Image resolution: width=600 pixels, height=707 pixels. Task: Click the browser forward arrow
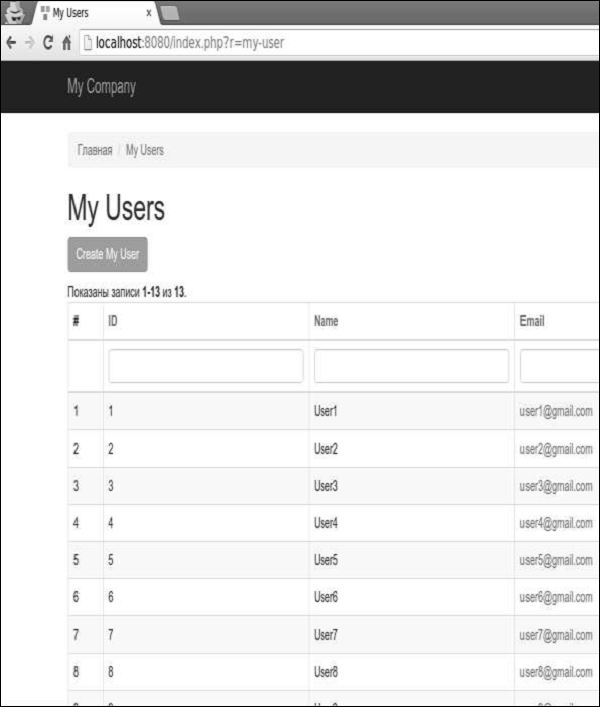click(x=29, y=44)
